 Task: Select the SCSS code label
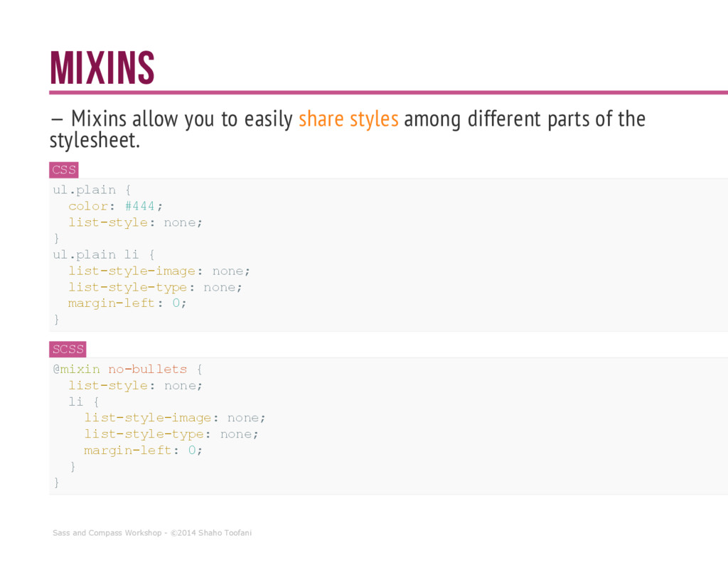(x=68, y=349)
